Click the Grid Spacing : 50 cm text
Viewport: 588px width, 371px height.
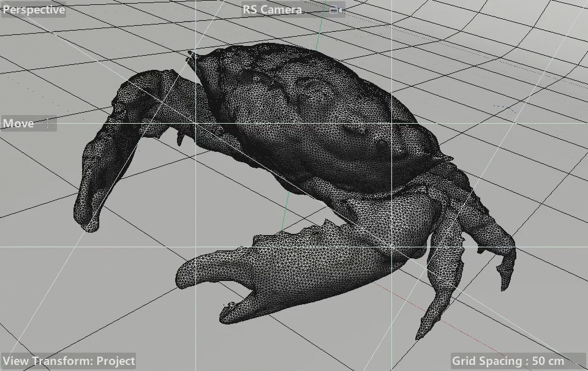[508, 361]
